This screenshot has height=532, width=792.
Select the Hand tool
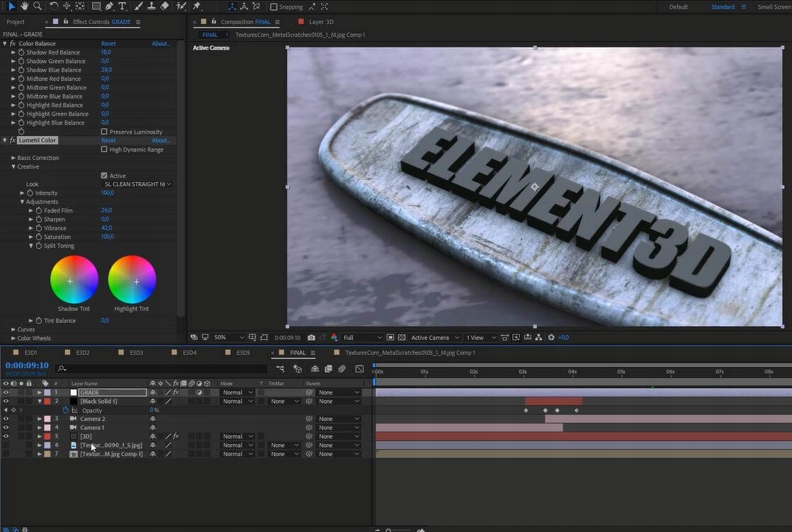(x=25, y=6)
